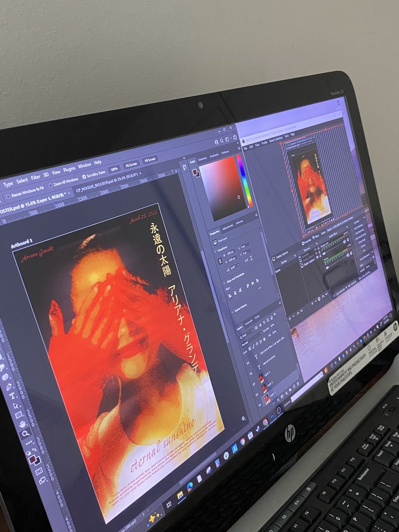Enable the Resize Windows to Fit checkbox

(x=8, y=196)
